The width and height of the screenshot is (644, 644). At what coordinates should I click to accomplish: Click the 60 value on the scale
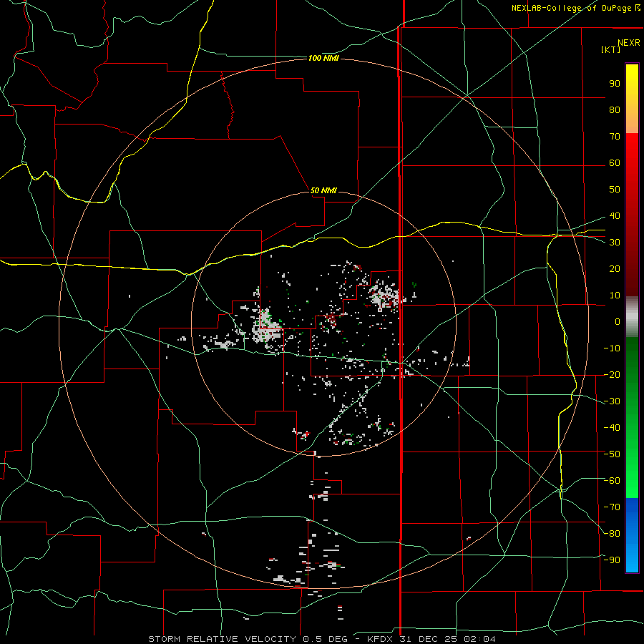pyautogui.click(x=615, y=163)
